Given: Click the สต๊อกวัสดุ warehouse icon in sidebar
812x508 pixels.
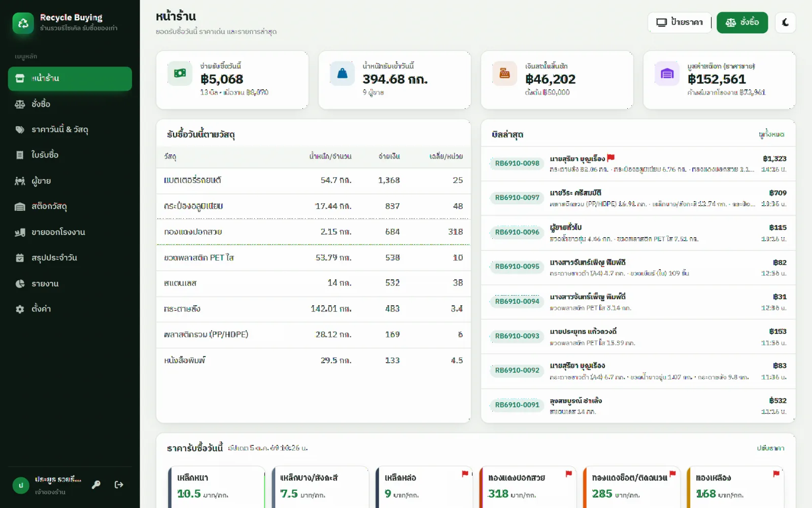Looking at the screenshot, I should (x=20, y=207).
